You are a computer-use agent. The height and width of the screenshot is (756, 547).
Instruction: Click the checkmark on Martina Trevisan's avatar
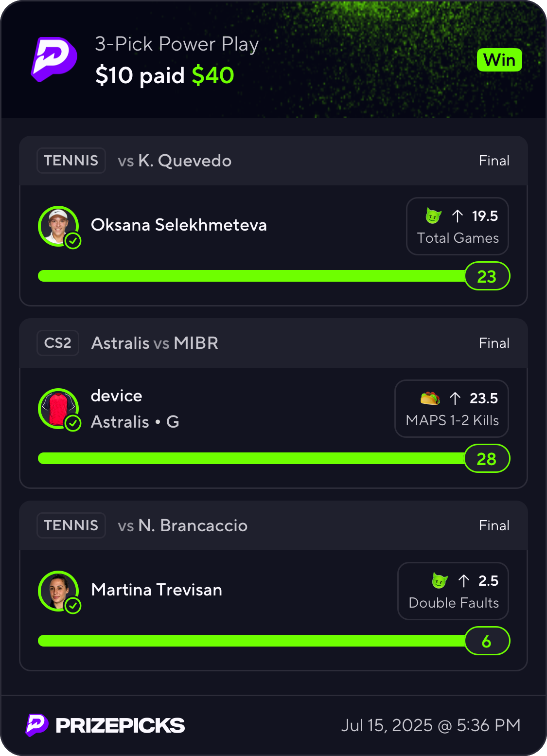click(73, 606)
